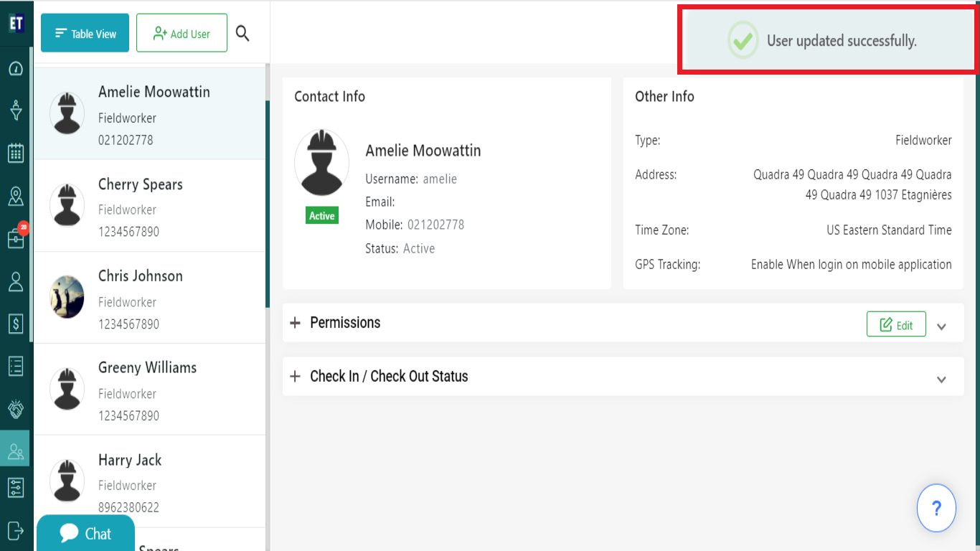
Task: Click the logout icon in the sidebar
Action: click(16, 531)
